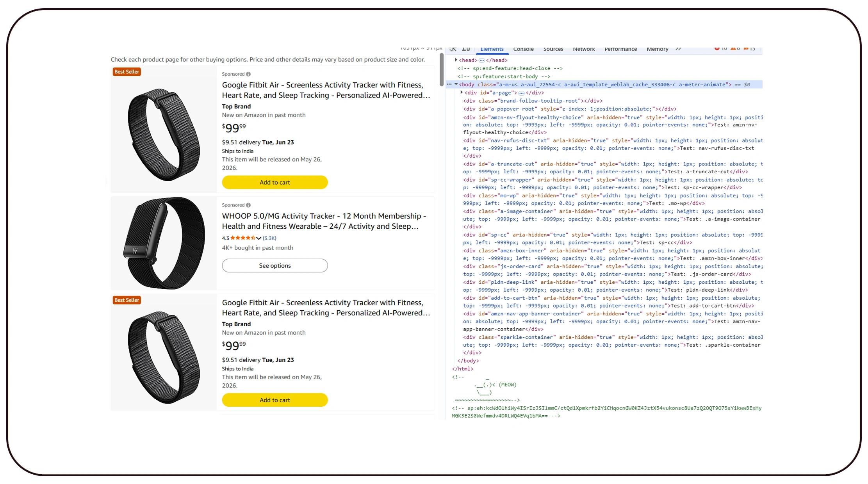Click the sp:eh: encoded comment text
The height and width of the screenshot is (484, 868).
coord(607,412)
